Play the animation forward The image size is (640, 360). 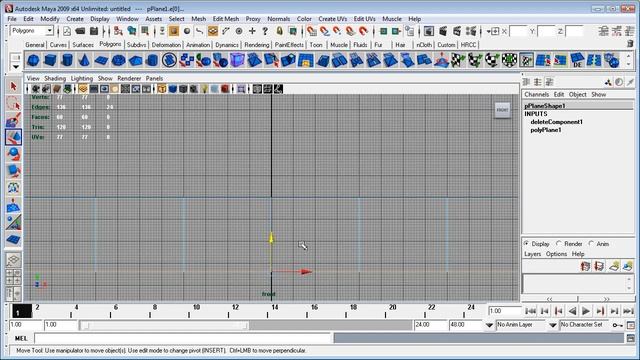[586, 311]
